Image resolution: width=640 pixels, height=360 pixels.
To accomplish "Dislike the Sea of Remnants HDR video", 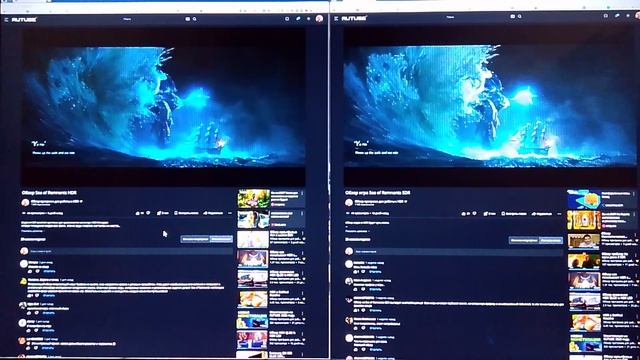I will 148,213.
